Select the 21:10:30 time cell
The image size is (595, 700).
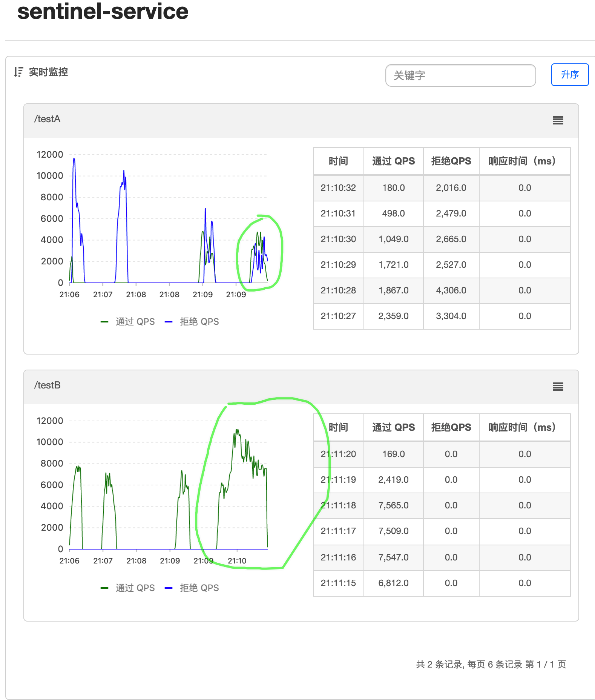(x=338, y=239)
